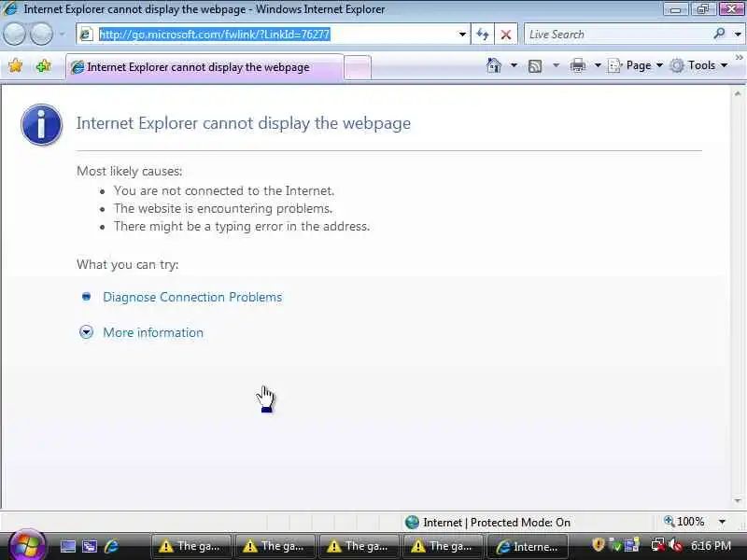Click the 100% zoom level button

(684, 522)
